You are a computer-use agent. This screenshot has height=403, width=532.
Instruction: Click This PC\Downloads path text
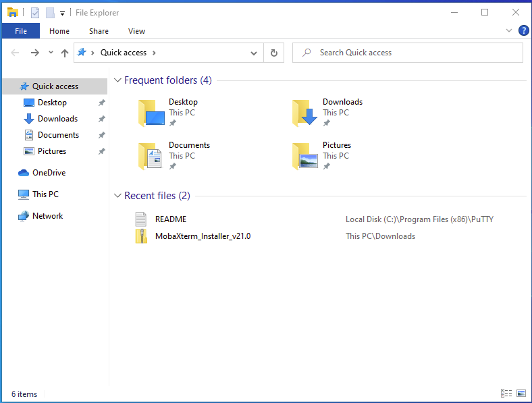coord(380,236)
